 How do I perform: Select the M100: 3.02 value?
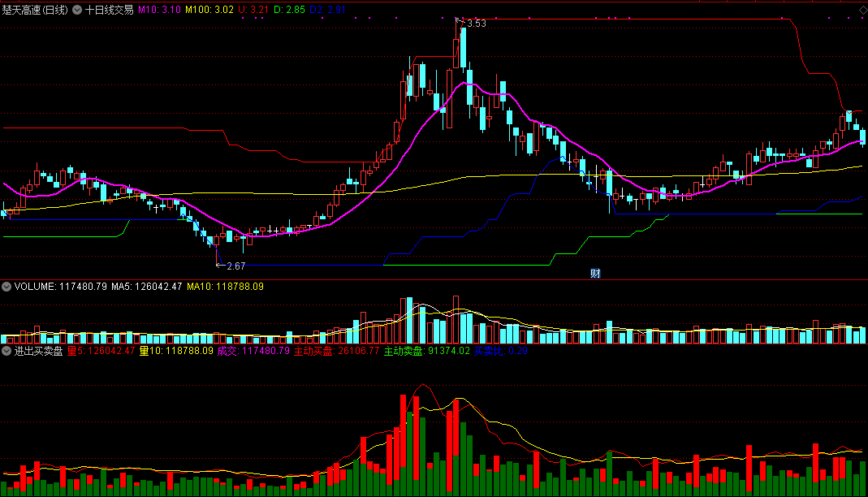click(209, 10)
